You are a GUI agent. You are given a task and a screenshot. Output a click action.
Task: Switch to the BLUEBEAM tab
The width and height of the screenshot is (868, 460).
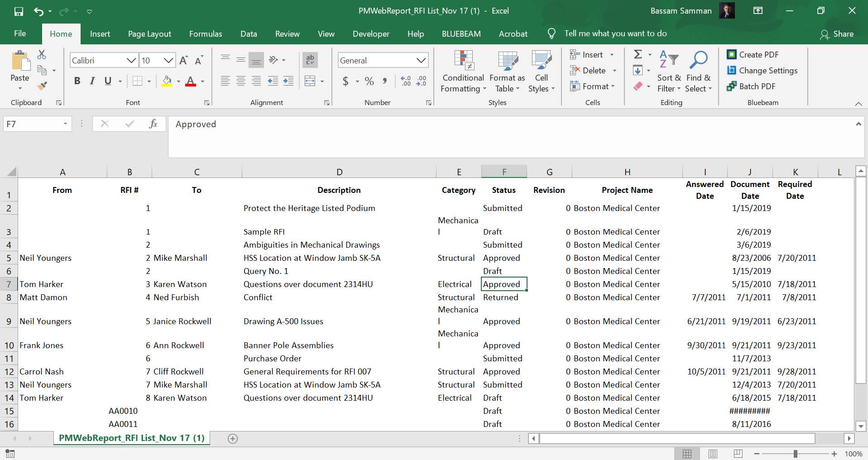(x=461, y=34)
